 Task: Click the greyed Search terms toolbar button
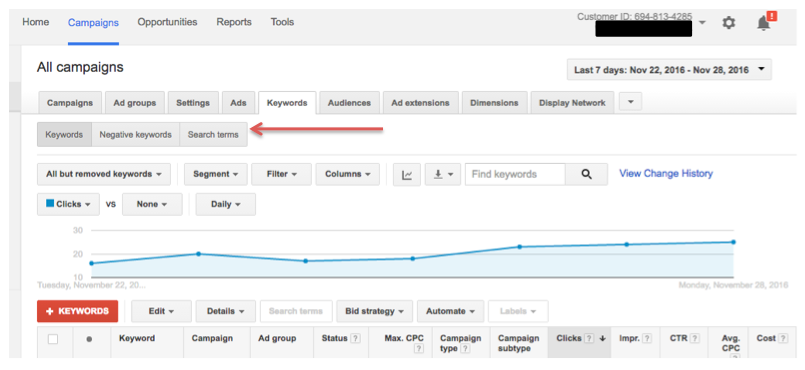coord(296,311)
